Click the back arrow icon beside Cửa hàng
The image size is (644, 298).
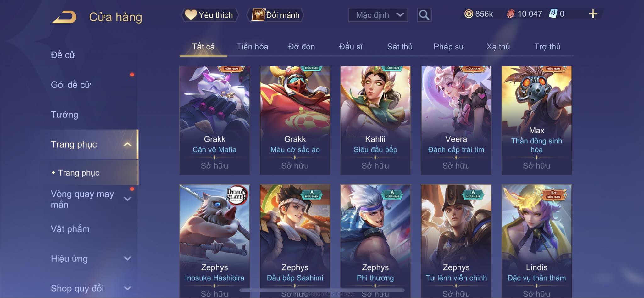(x=65, y=17)
